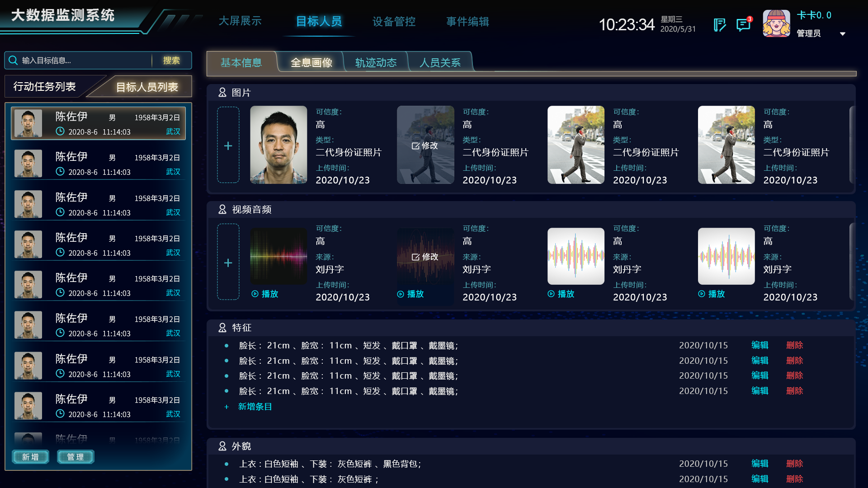Play the fourth audio clip
The image size is (868, 488).
pyautogui.click(x=712, y=294)
